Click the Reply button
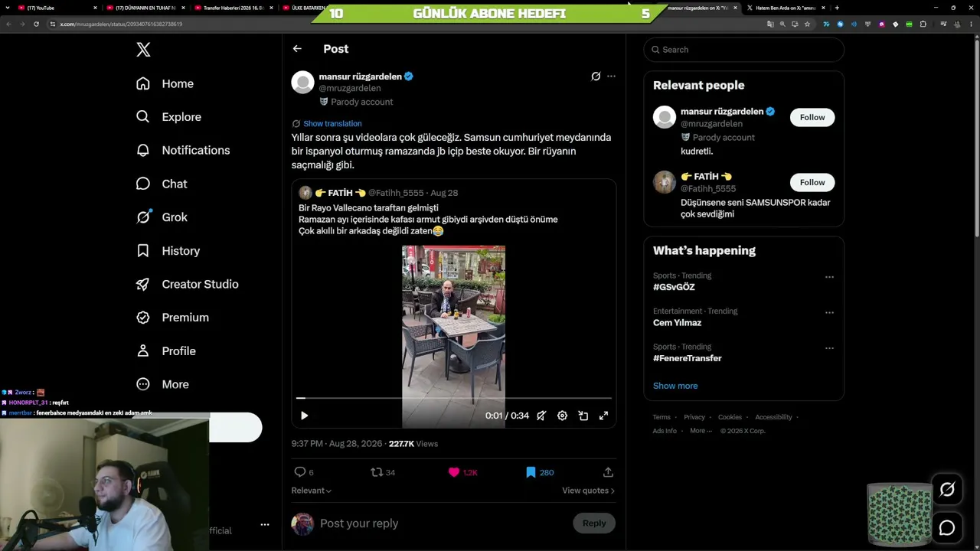 [594, 523]
